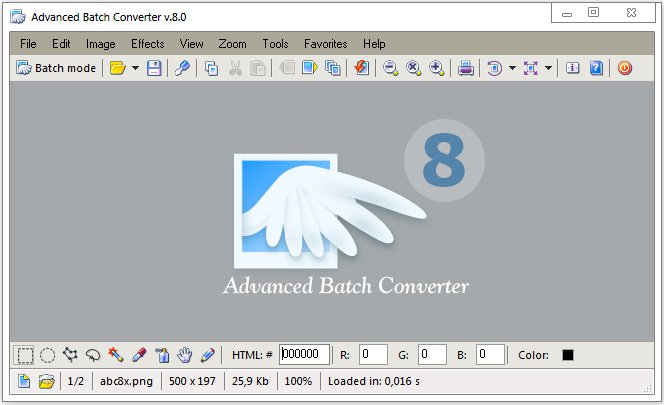The image size is (664, 405).
Task: Open the Help menu
Action: [374, 44]
